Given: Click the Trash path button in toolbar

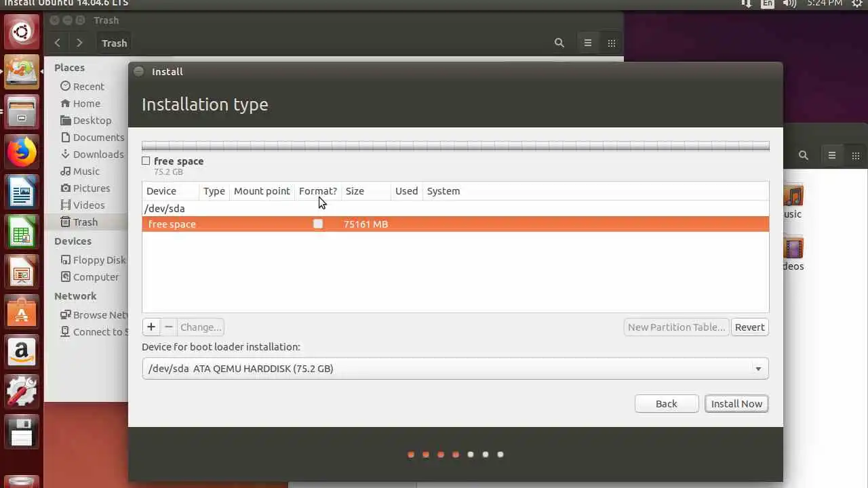Looking at the screenshot, I should pos(114,43).
